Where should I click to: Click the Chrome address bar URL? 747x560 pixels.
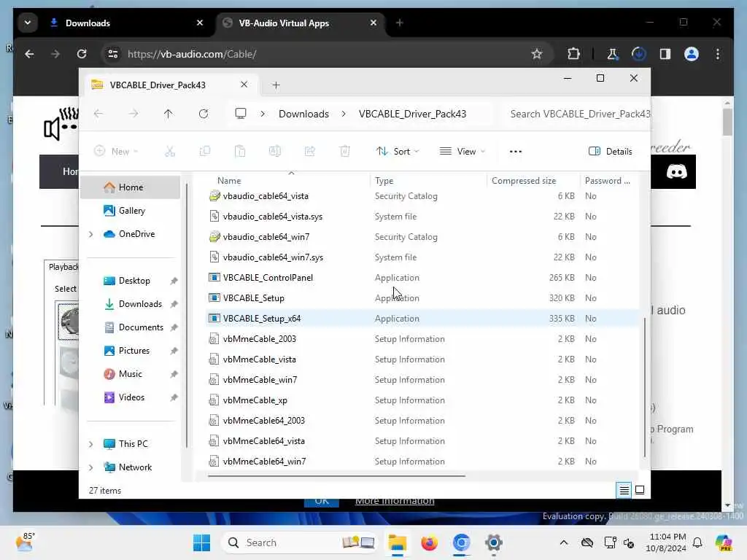[x=192, y=54]
